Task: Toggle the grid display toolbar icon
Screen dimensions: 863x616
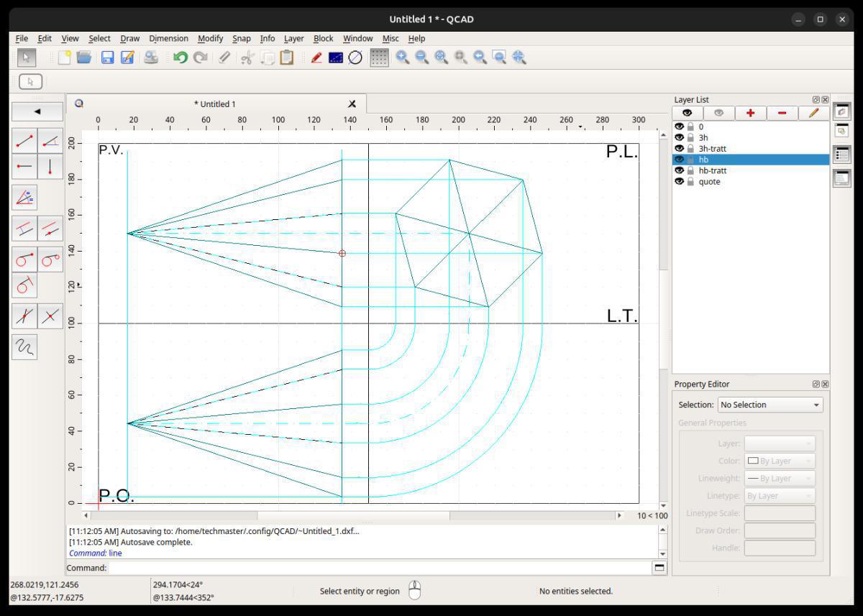Action: [x=378, y=58]
